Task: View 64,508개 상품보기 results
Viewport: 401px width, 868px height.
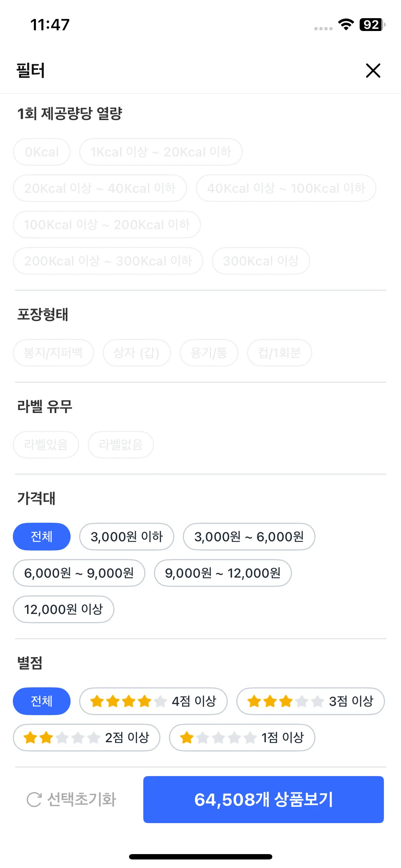Action: point(263,800)
